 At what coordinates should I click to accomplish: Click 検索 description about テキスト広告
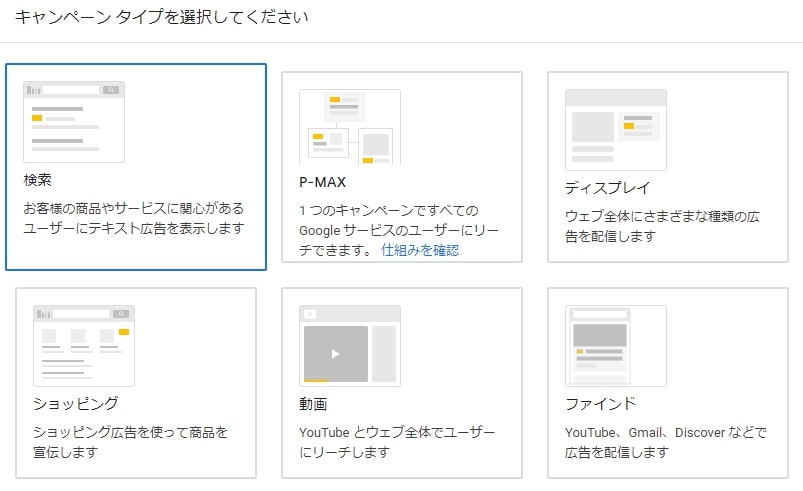pos(134,218)
